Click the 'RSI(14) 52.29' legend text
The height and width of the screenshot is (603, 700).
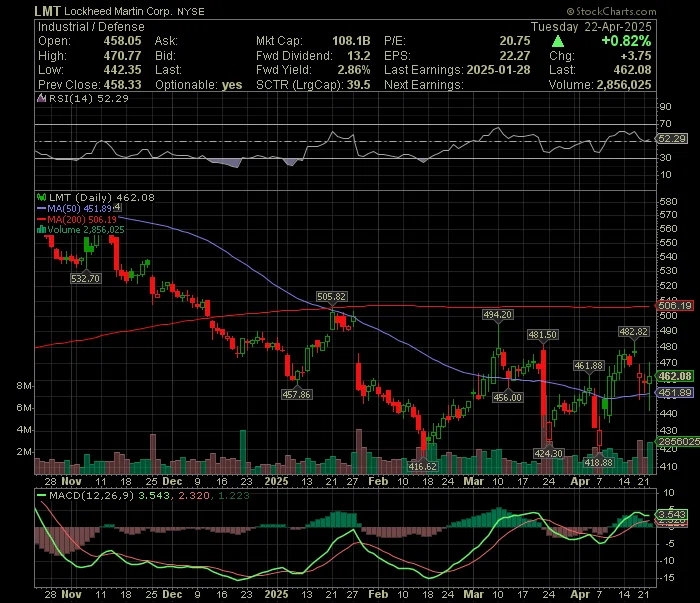88,98
